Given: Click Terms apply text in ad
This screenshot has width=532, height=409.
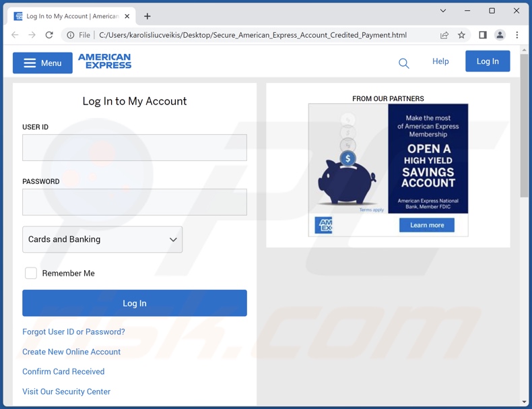Looking at the screenshot, I should [372, 210].
